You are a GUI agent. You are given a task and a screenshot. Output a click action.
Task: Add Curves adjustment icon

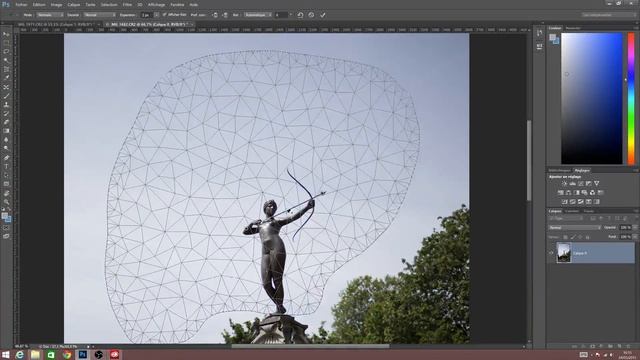pyautogui.click(x=581, y=184)
